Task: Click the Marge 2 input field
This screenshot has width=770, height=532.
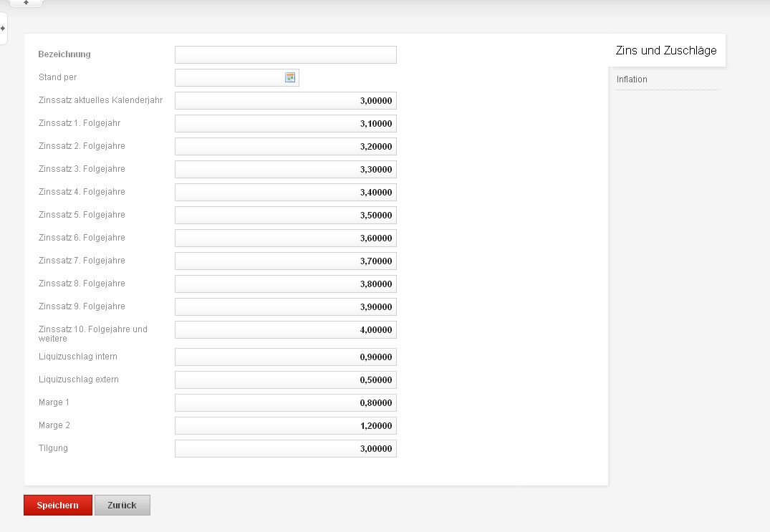Action: point(286,425)
